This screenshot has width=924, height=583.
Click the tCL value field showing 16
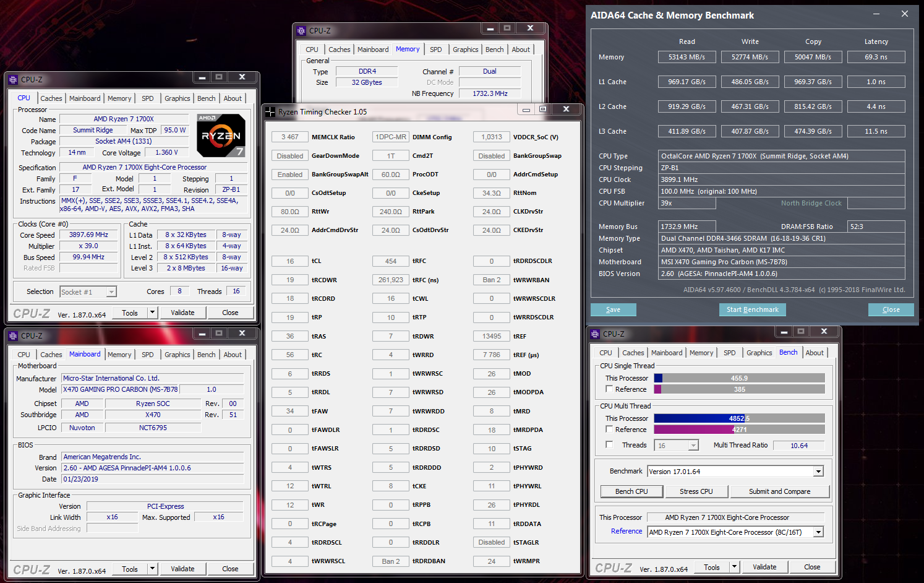pyautogui.click(x=290, y=261)
